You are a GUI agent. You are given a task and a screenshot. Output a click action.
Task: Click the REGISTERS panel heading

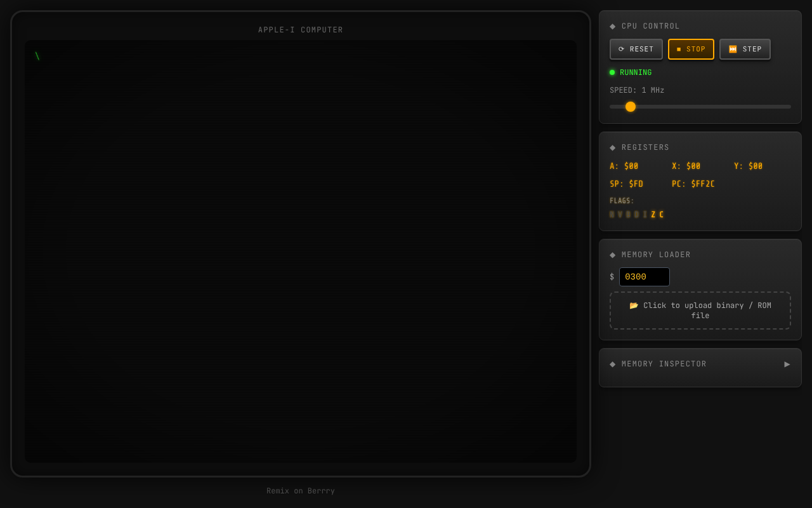tap(645, 147)
